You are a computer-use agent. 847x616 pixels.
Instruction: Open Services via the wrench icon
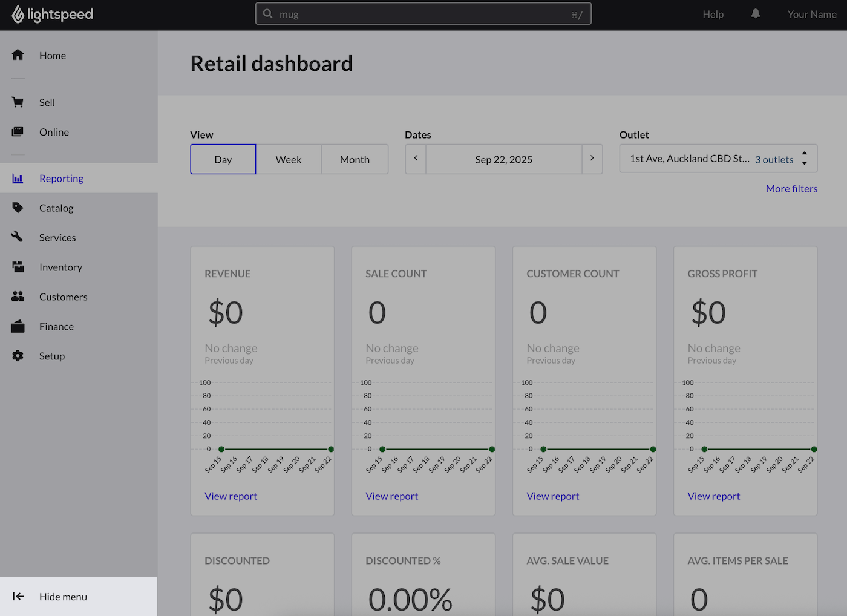18,237
